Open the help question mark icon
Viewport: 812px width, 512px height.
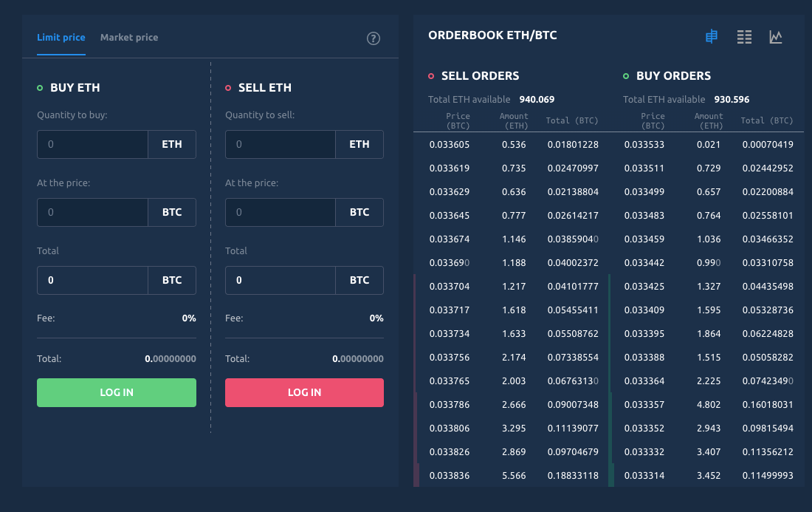click(x=374, y=38)
